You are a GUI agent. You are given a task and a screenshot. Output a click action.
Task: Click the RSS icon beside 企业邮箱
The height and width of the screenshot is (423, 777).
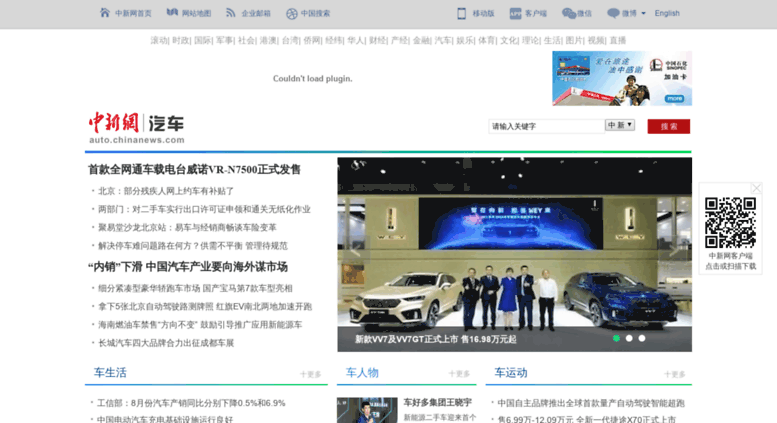pyautogui.click(x=230, y=13)
